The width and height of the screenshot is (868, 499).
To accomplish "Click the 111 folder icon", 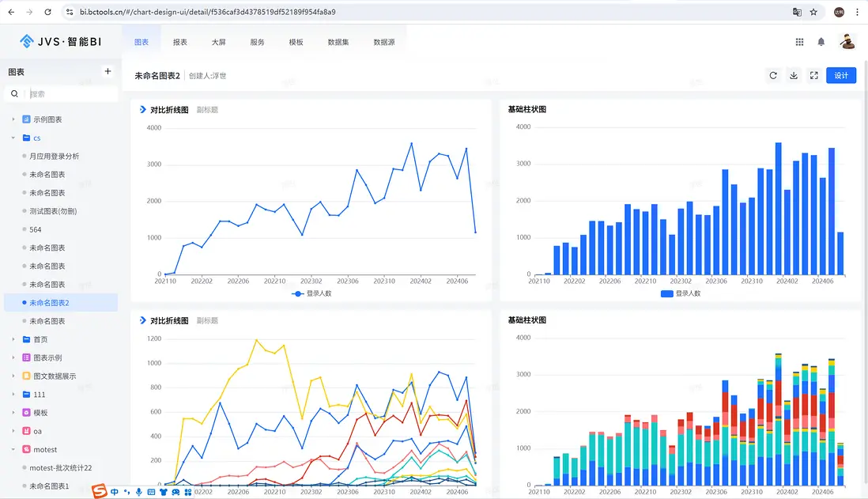I will [x=26, y=395].
